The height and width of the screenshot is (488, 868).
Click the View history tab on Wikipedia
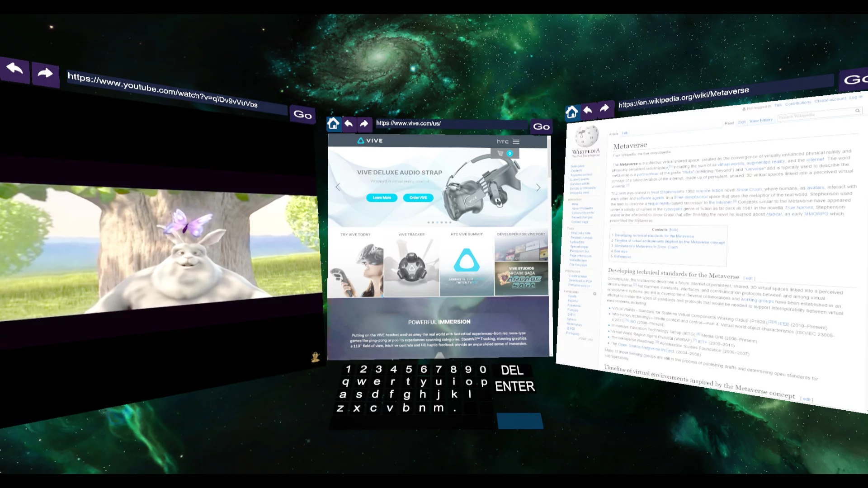click(x=761, y=121)
